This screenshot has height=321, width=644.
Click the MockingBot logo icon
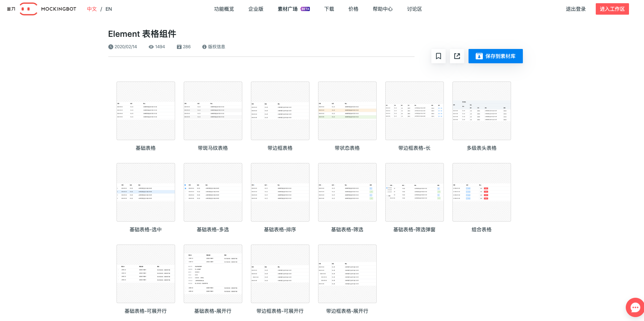pyautogui.click(x=29, y=9)
